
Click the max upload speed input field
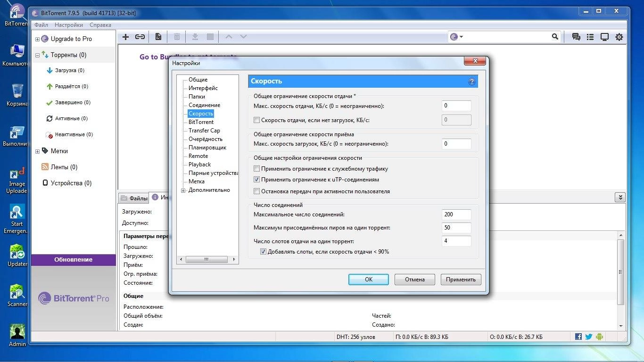(456, 106)
